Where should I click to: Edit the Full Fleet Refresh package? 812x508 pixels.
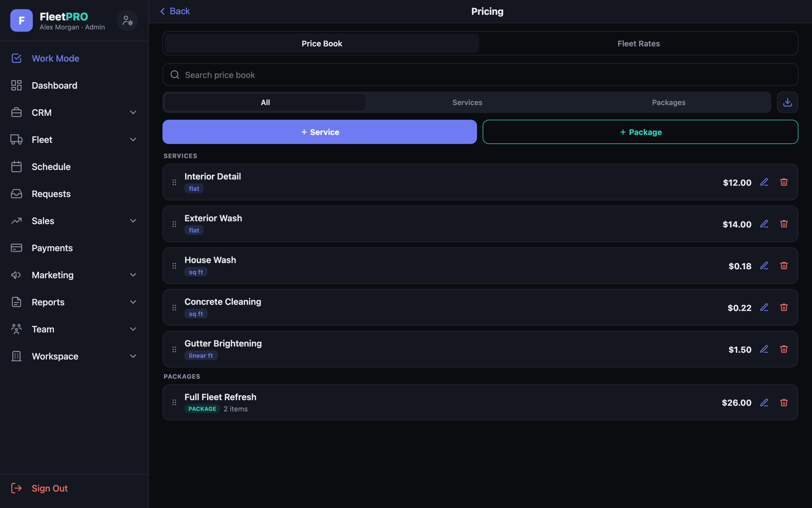click(764, 402)
